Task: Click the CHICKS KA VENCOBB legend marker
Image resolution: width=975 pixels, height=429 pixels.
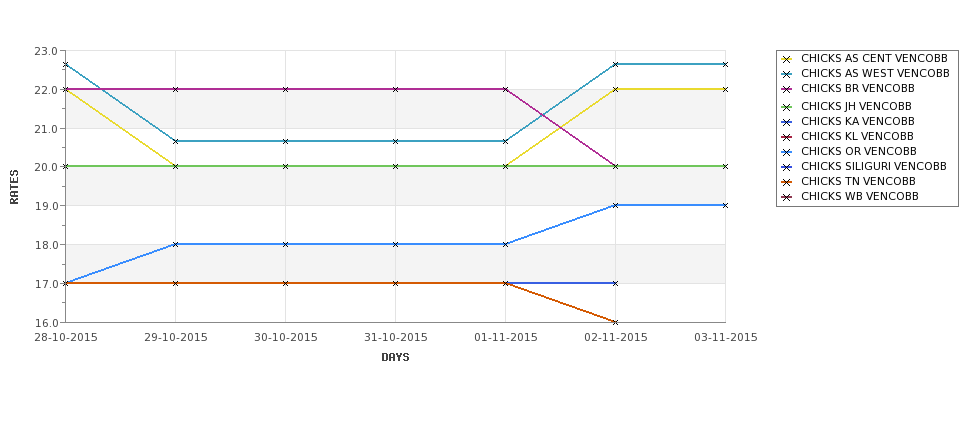Action: [787, 122]
